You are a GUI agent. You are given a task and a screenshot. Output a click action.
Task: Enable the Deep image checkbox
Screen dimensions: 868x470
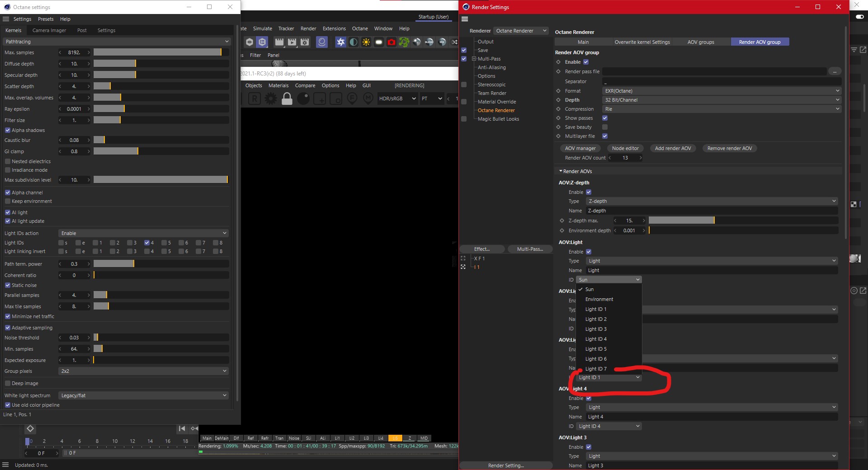[8, 383]
